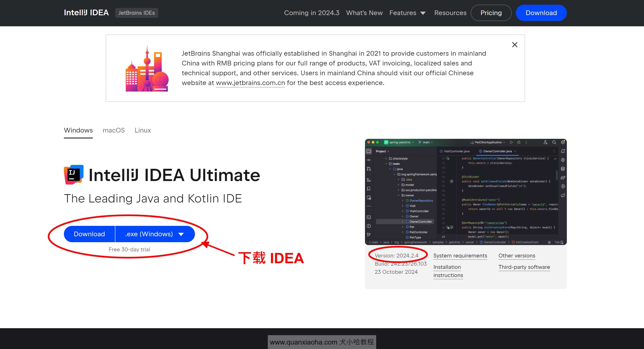
Task: Click the spring-petclinic project dropdown in IDE preview
Action: click(399, 142)
